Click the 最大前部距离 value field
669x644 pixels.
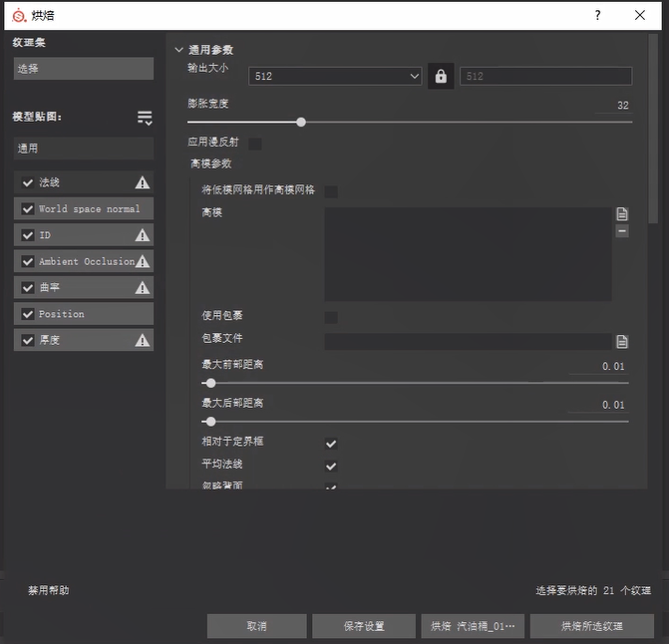click(598, 367)
